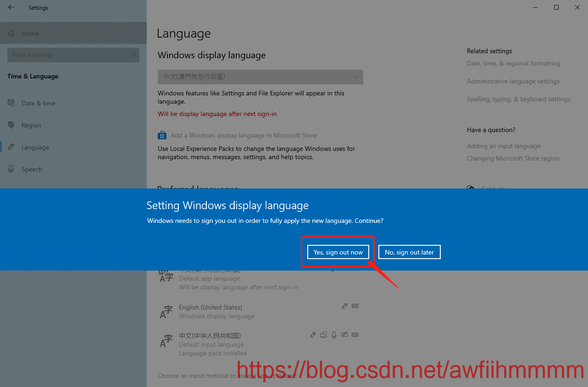Viewport: 588px width, 387px height.
Task: Click display language icon in English row
Action: 344,306
